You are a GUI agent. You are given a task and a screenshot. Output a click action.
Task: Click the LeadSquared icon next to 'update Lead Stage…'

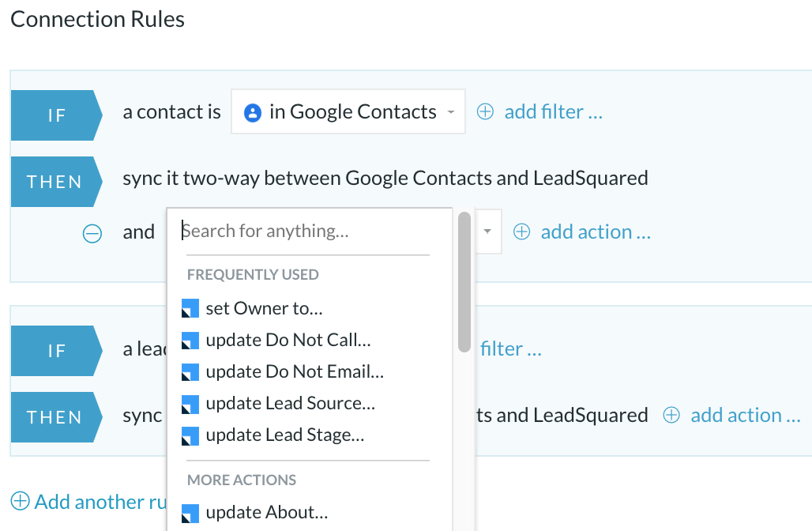click(x=190, y=435)
